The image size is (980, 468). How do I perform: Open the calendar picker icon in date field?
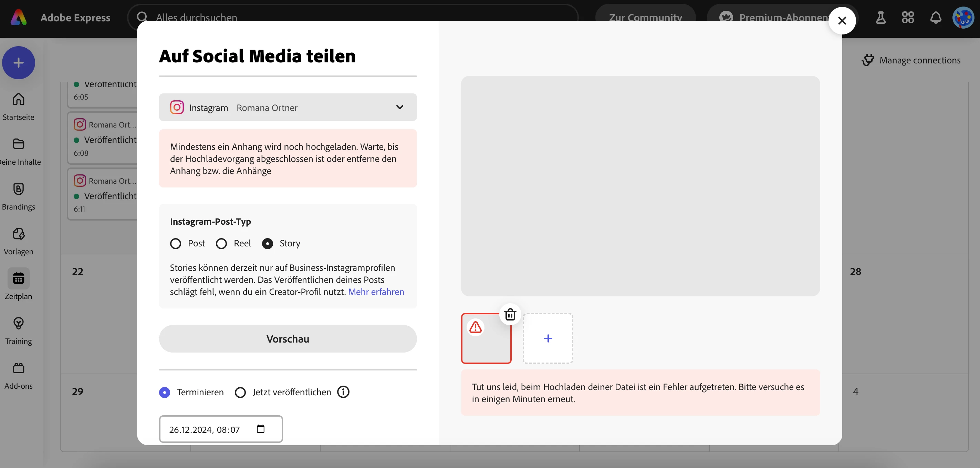tap(261, 429)
